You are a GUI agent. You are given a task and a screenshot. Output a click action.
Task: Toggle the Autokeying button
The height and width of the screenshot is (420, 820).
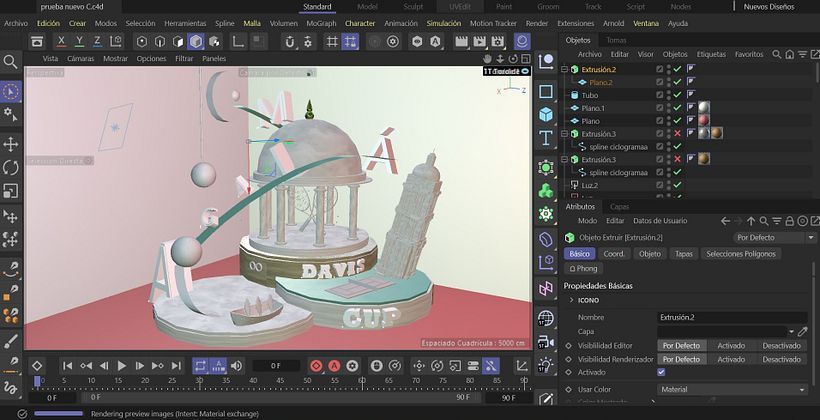point(334,366)
